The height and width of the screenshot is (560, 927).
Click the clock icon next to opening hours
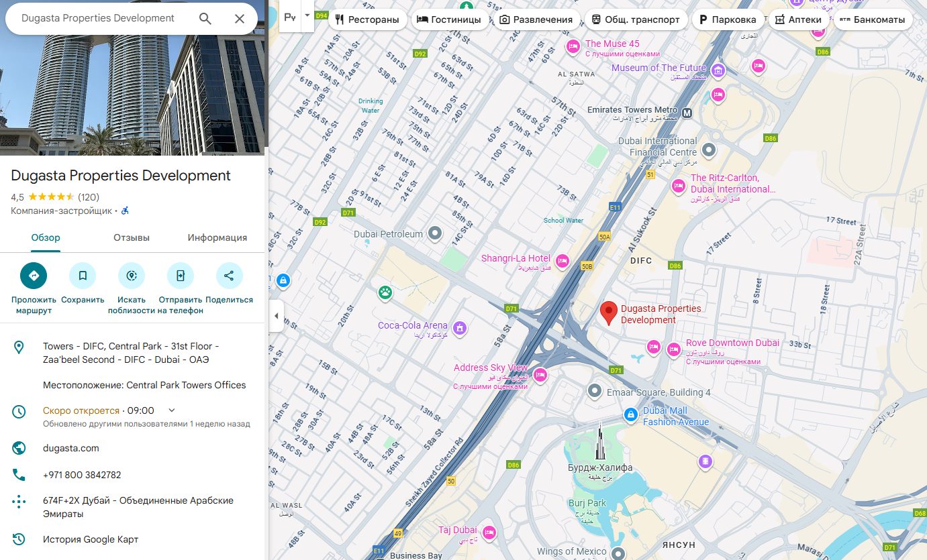pyautogui.click(x=19, y=411)
